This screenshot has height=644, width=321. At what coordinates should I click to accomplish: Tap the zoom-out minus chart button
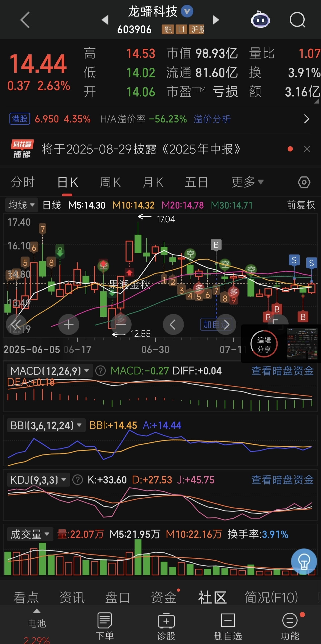(x=121, y=325)
